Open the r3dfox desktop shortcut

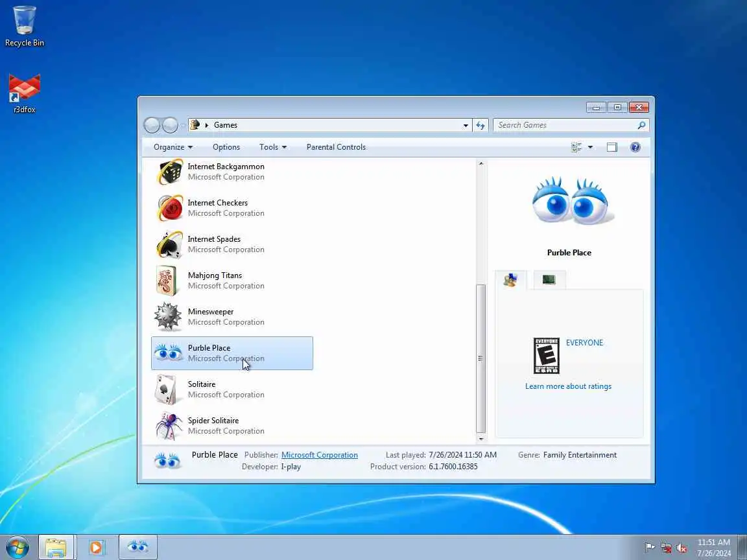point(24,93)
